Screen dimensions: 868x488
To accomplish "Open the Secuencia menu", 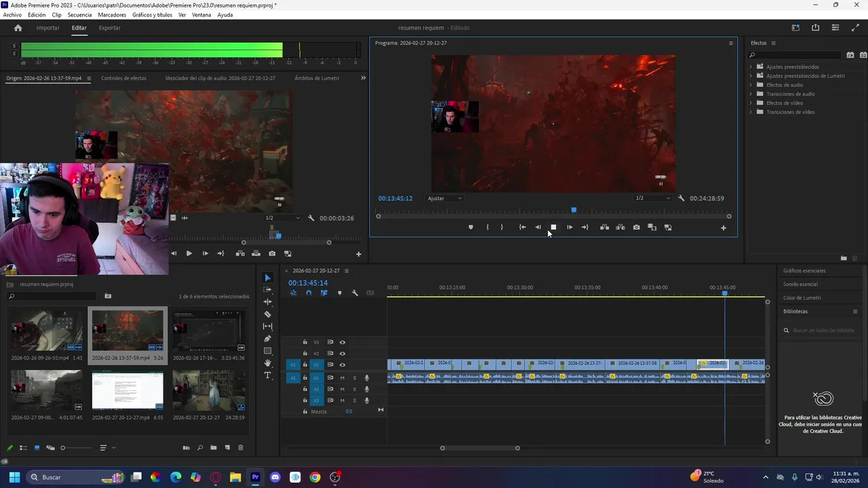I will tap(79, 15).
